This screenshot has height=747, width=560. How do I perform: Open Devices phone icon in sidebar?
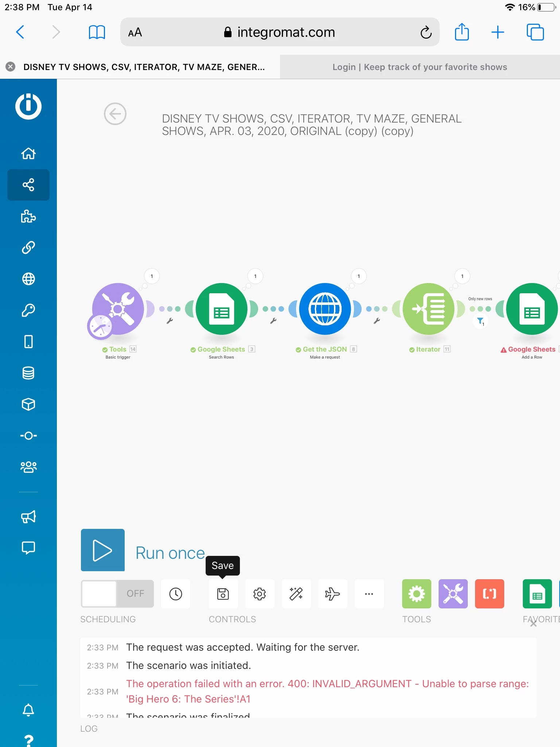tap(28, 342)
